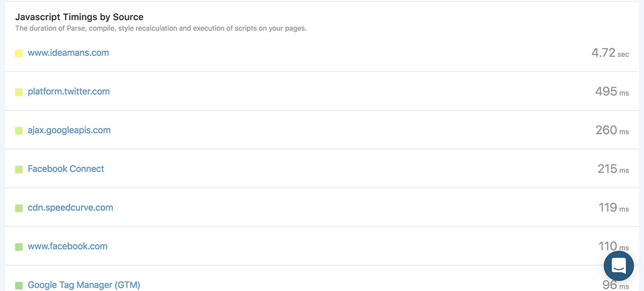Open the platform.twitter.com link
This screenshot has width=644, height=291.
click(x=69, y=92)
